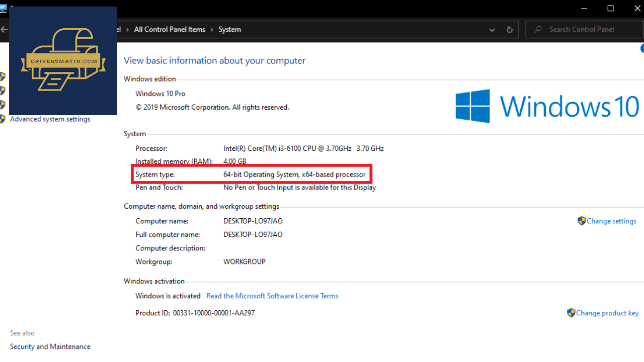Select the "Windows 10 Pro" edition text

tap(160, 94)
